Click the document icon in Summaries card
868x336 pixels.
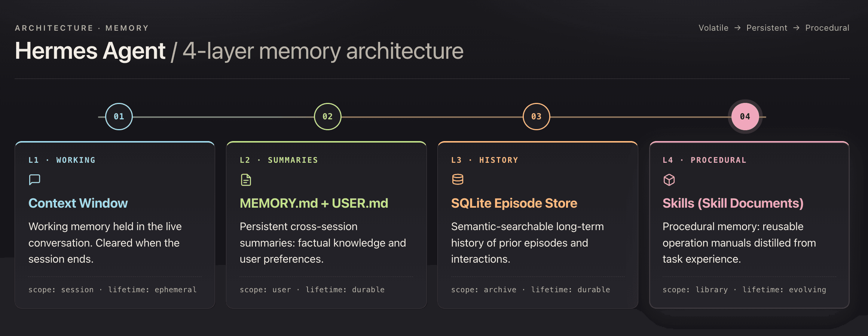(x=246, y=180)
